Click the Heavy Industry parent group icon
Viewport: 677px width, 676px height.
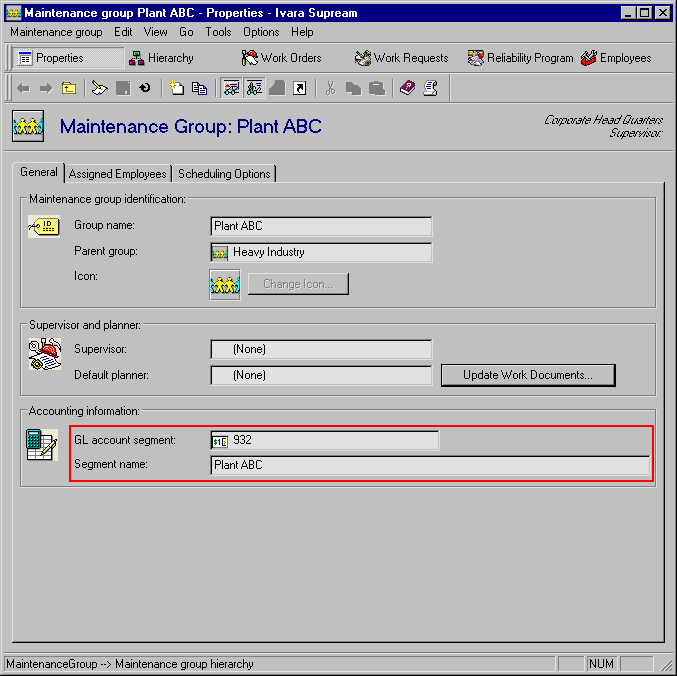click(x=219, y=253)
